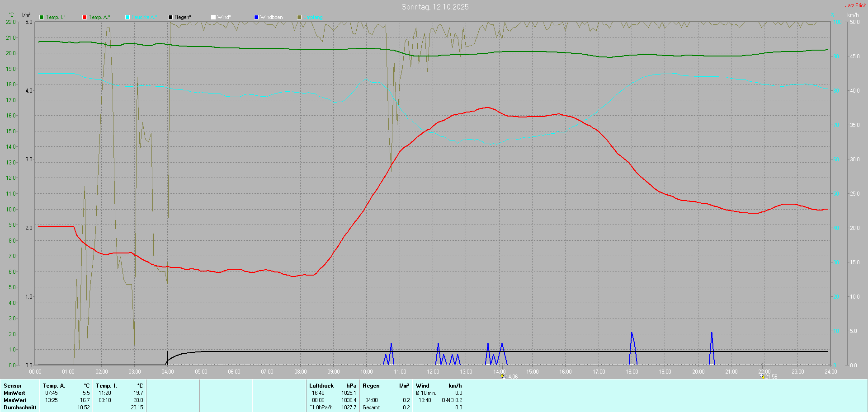Click the 12:00 label on the time axis
Viewport: 868px width, 412px height.
[433, 372]
